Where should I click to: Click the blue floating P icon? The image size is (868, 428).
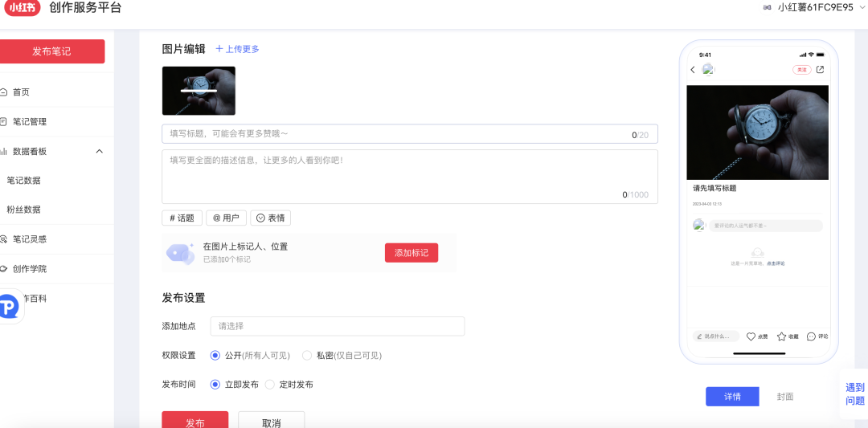click(9, 306)
